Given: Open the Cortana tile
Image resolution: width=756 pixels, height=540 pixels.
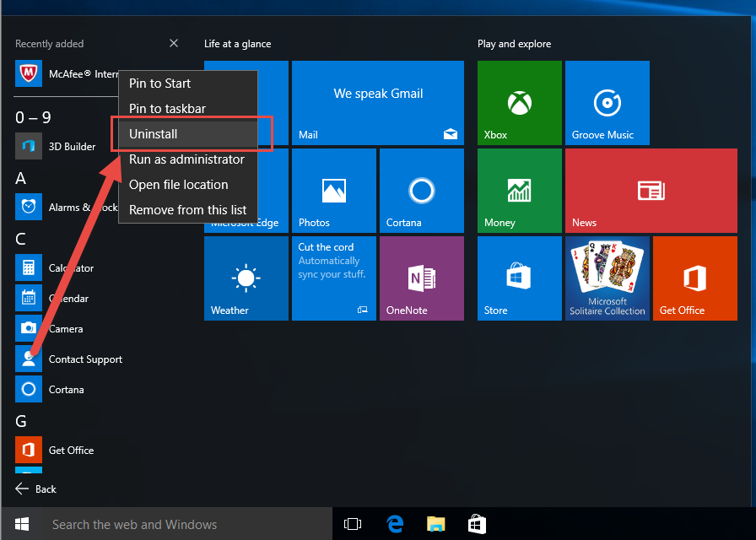Looking at the screenshot, I should (x=421, y=191).
